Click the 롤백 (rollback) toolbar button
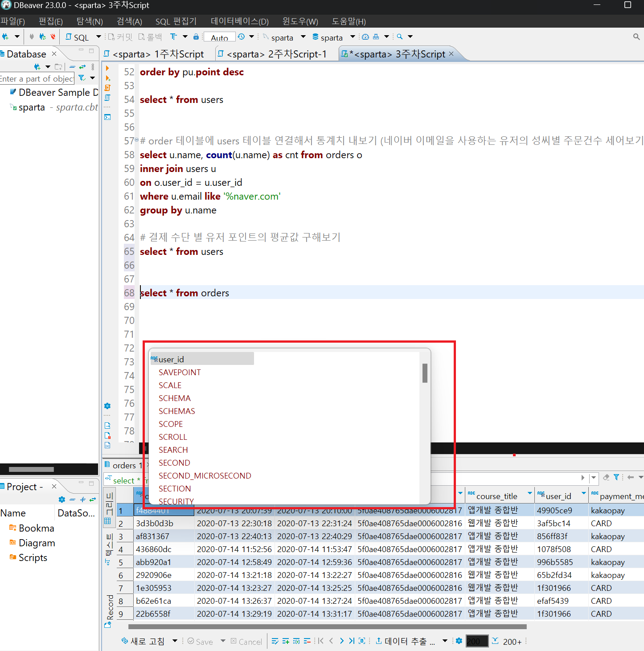Screen dimensions: 644x651 (x=150, y=37)
